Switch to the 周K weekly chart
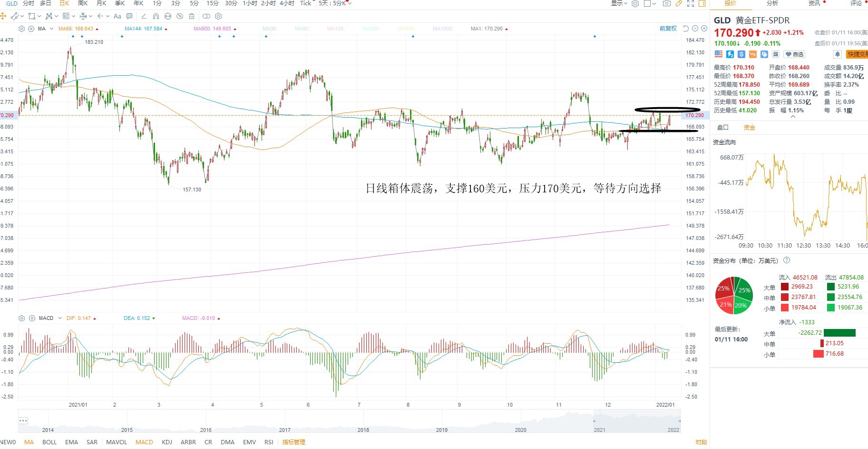This screenshot has height=449, width=868. point(83,3)
